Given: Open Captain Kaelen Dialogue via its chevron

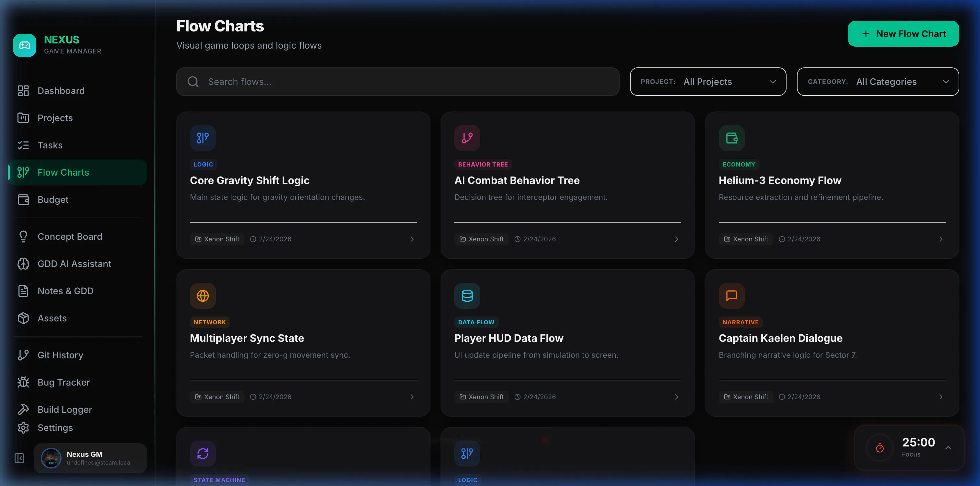Looking at the screenshot, I should coord(941,397).
